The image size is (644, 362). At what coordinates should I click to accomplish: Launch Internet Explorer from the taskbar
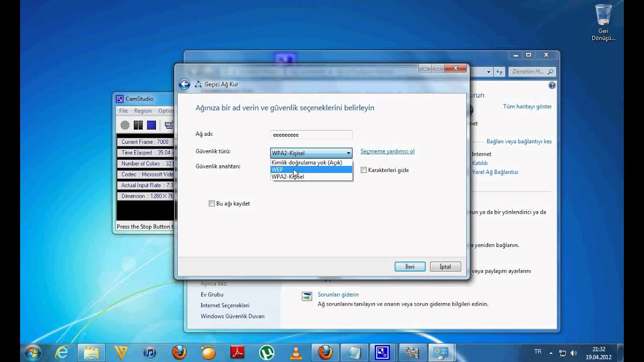pos(62,352)
